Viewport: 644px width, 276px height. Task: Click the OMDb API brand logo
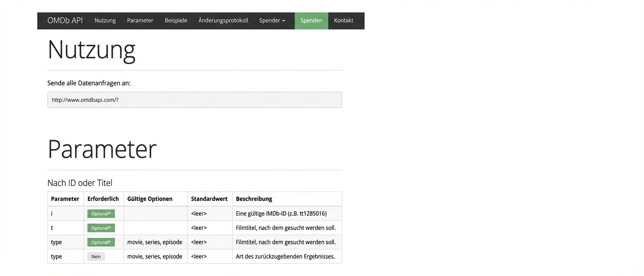pyautogui.click(x=65, y=21)
